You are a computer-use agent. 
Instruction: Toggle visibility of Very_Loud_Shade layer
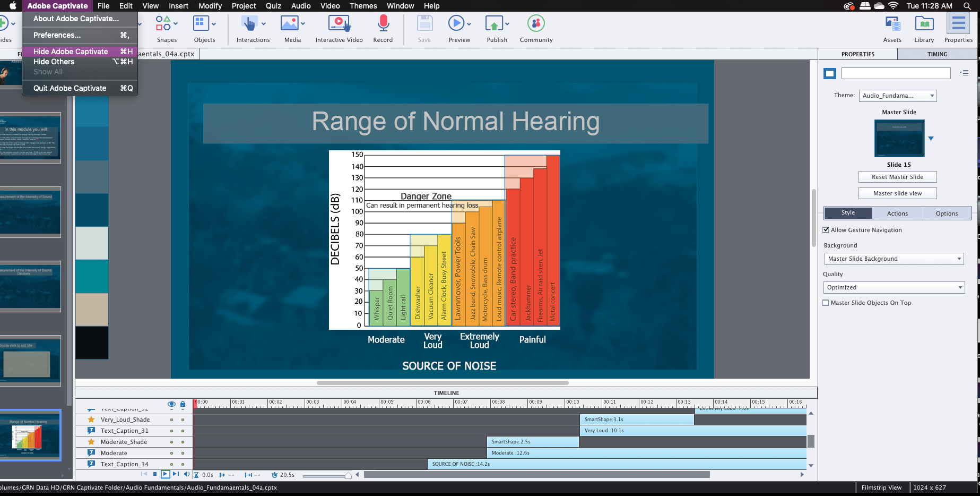tap(171, 420)
